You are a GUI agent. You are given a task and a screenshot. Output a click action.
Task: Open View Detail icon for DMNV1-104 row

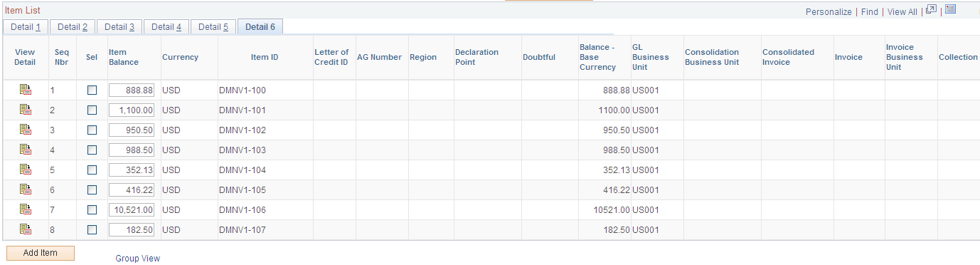click(x=26, y=170)
